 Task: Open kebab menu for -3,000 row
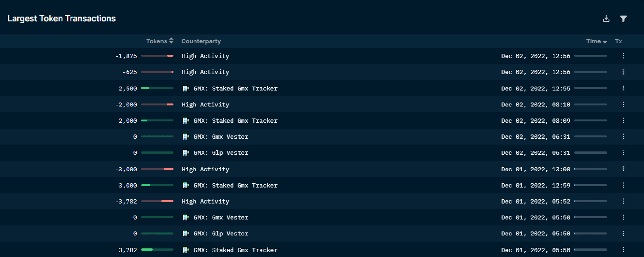click(x=623, y=169)
